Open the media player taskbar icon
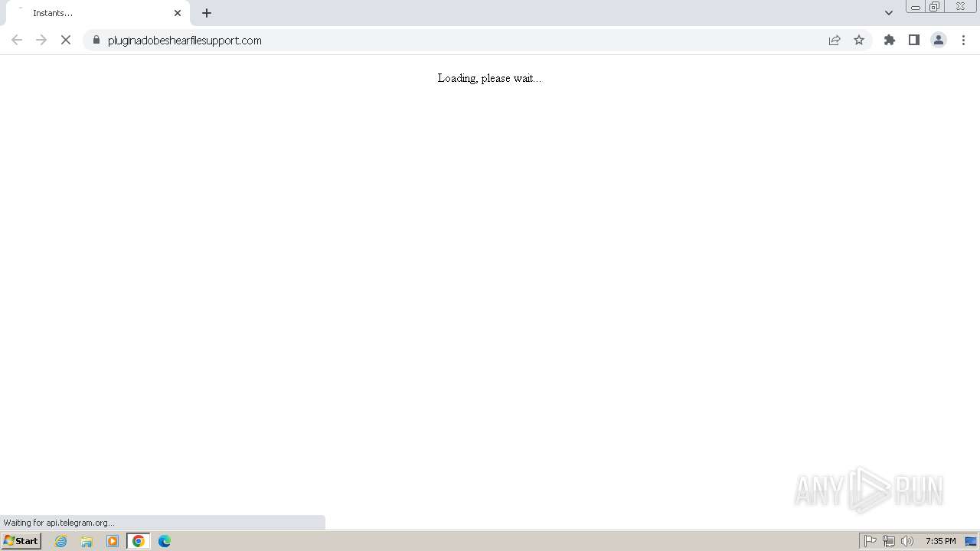 [x=113, y=541]
